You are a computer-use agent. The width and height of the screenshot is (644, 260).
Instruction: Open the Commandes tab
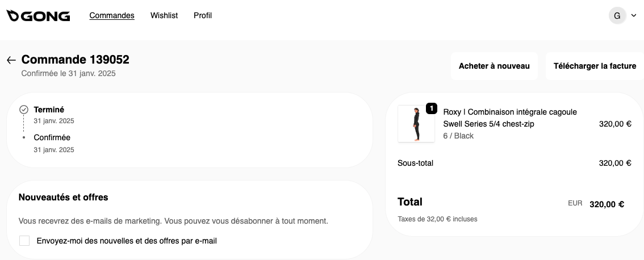pyautogui.click(x=112, y=16)
